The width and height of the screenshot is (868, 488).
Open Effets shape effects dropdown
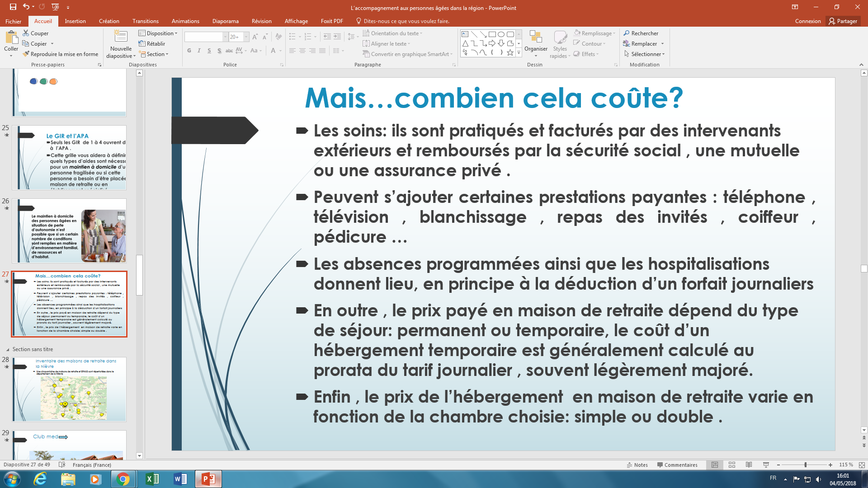[x=586, y=54]
